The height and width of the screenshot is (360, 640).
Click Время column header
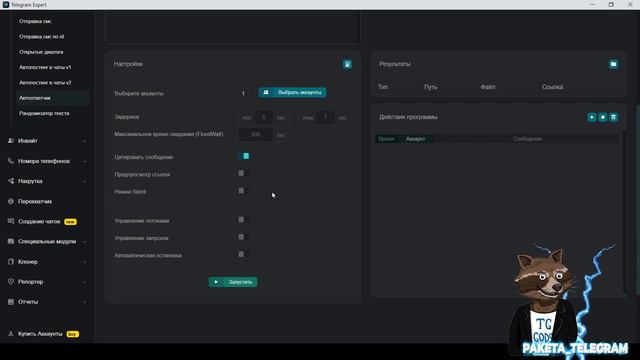386,139
